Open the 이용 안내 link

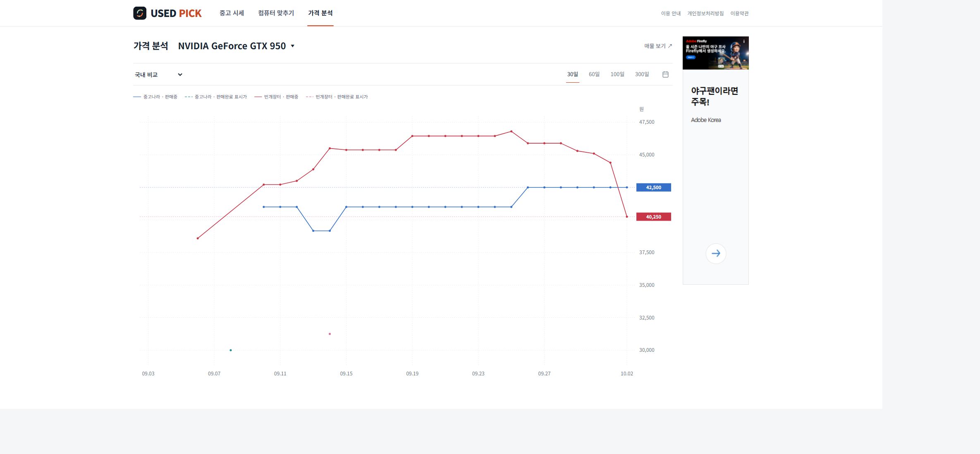(x=671, y=14)
